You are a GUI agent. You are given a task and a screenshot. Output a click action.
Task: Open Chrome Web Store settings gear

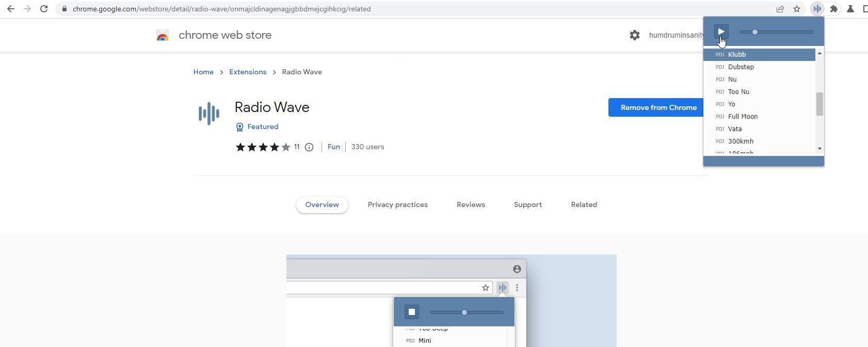point(634,35)
